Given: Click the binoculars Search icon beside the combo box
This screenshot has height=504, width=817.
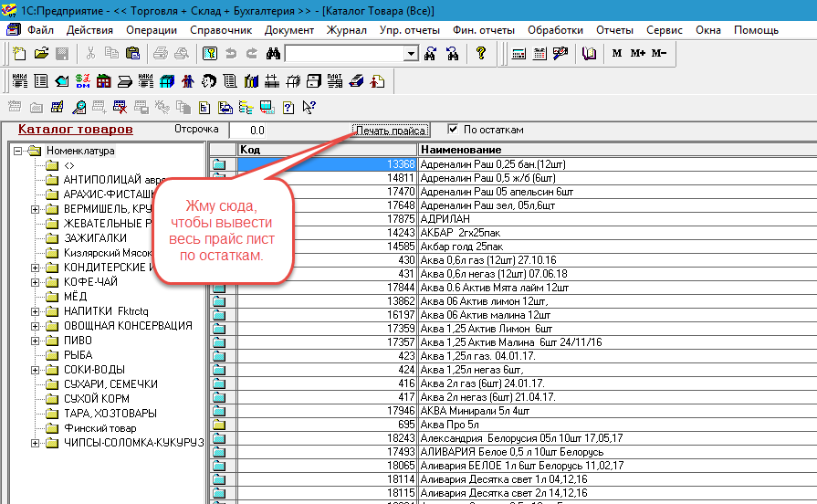Looking at the screenshot, I should pos(273,53).
